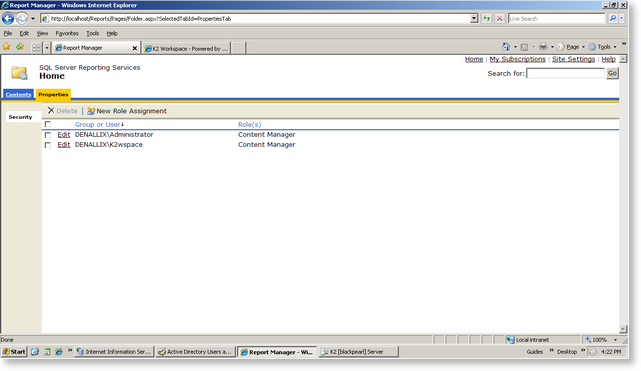The height and width of the screenshot is (371, 641).
Task: Click the page scrollbar down arrow
Action: [x=623, y=329]
